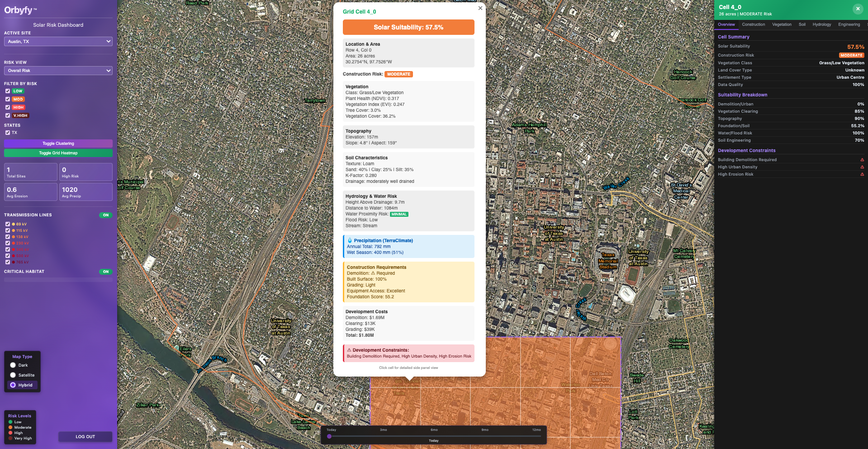Close the Cell 4_0 side panel
This screenshot has height=449, width=868.
858,9
